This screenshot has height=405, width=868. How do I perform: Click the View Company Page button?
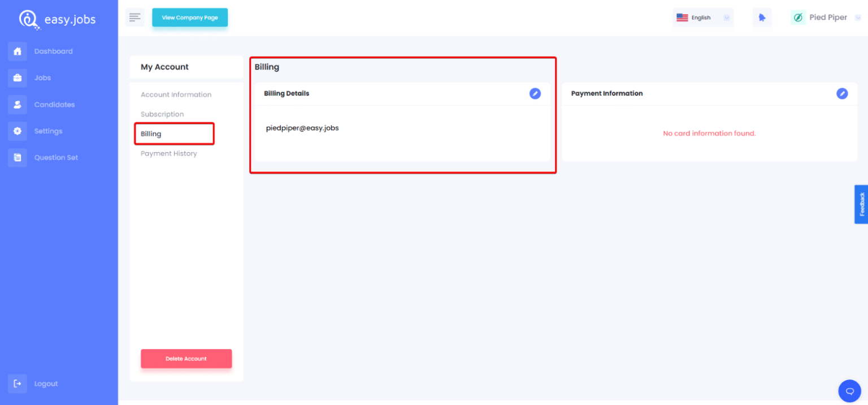coord(190,18)
